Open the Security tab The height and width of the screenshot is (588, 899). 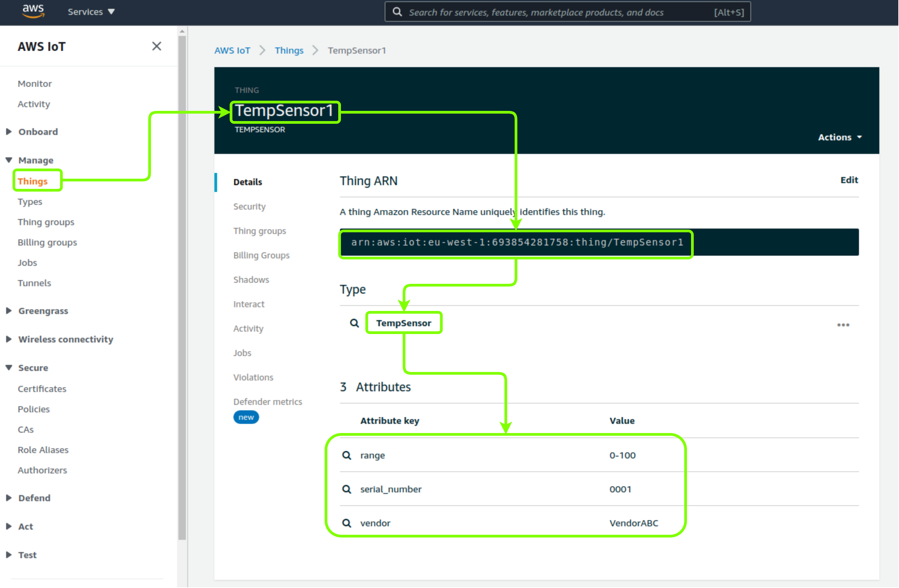click(x=249, y=207)
